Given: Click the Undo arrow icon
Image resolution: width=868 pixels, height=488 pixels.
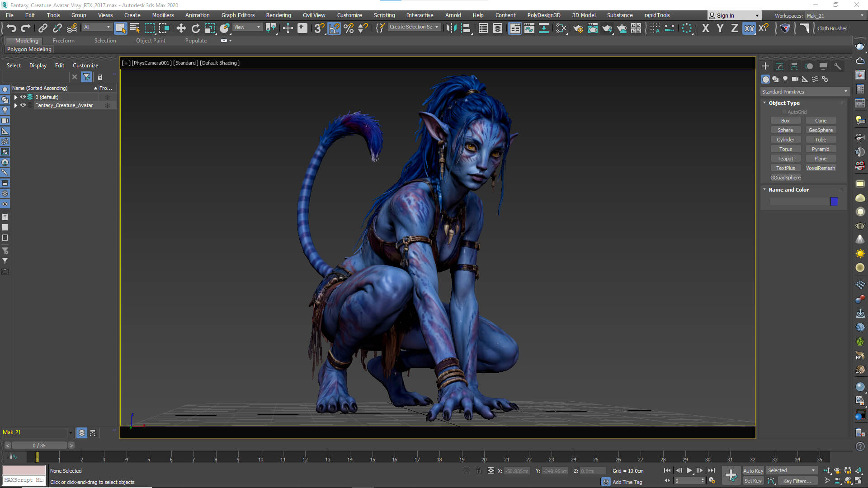Looking at the screenshot, I should pos(11,28).
